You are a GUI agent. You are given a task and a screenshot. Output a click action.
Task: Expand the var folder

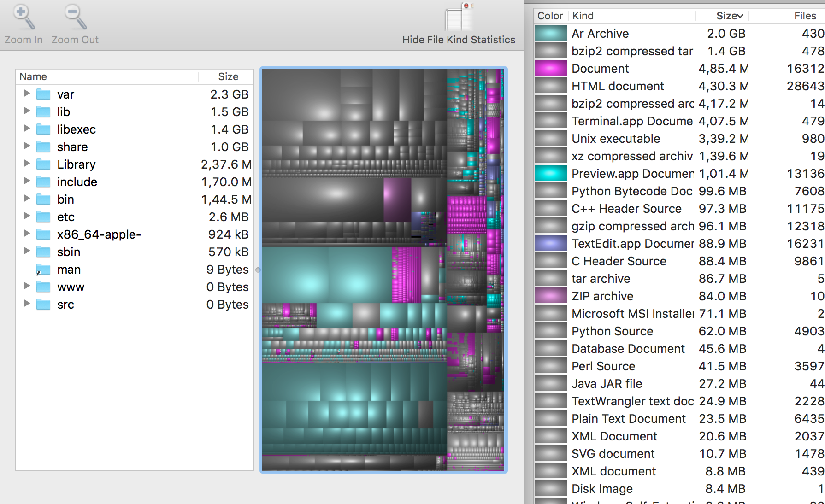click(x=26, y=94)
